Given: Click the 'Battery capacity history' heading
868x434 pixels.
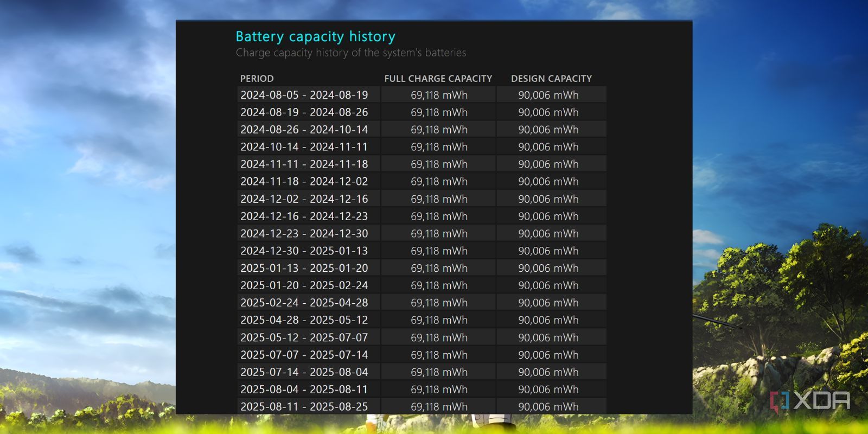Looking at the screenshot, I should coord(315,37).
